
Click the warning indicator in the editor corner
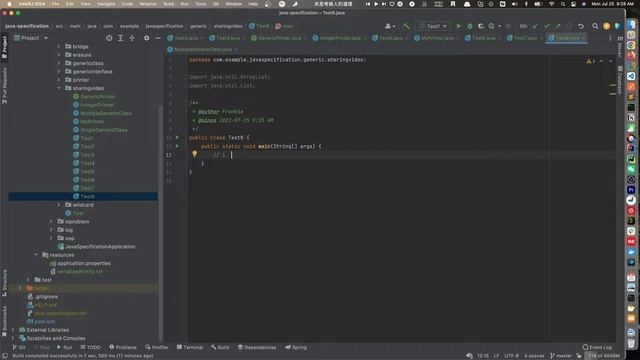click(591, 61)
